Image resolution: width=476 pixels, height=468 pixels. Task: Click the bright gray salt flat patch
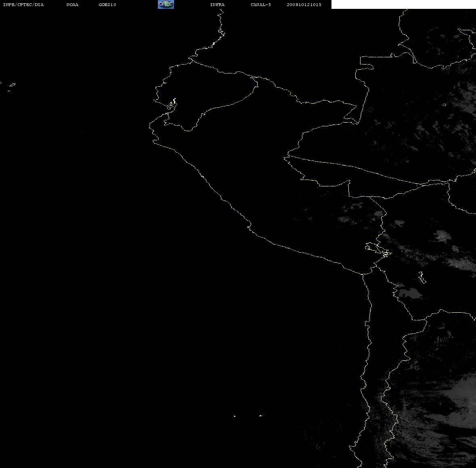[410, 293]
